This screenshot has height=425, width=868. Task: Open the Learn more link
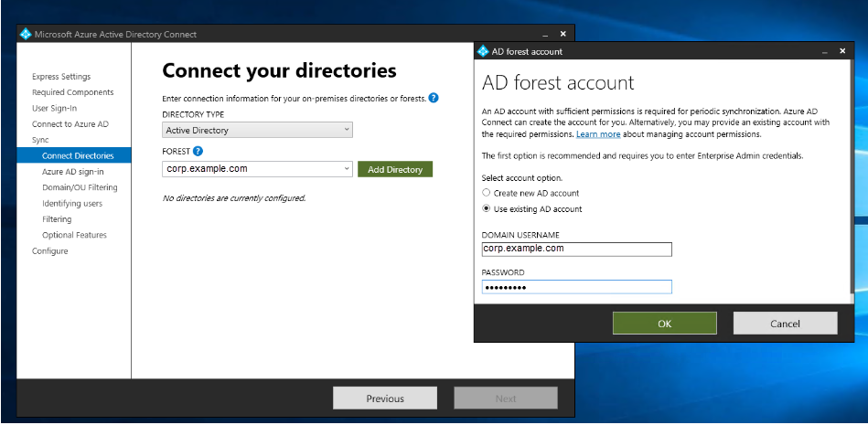pos(598,134)
